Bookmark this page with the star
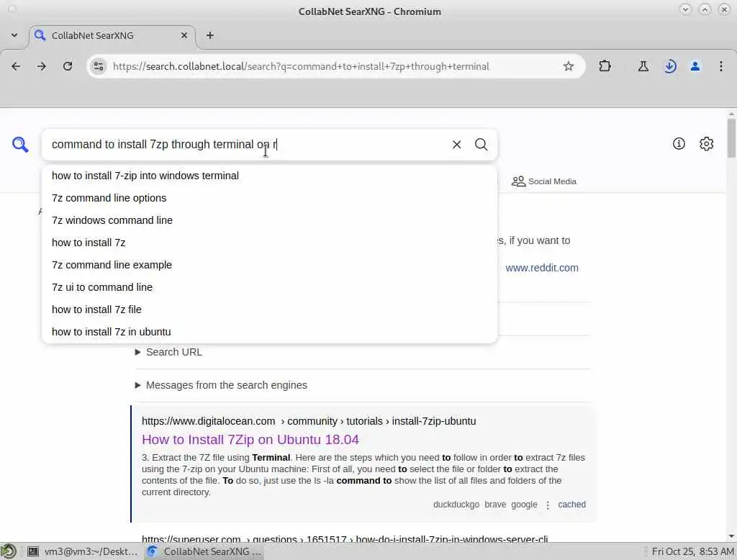737x560 pixels. pyautogui.click(x=569, y=66)
